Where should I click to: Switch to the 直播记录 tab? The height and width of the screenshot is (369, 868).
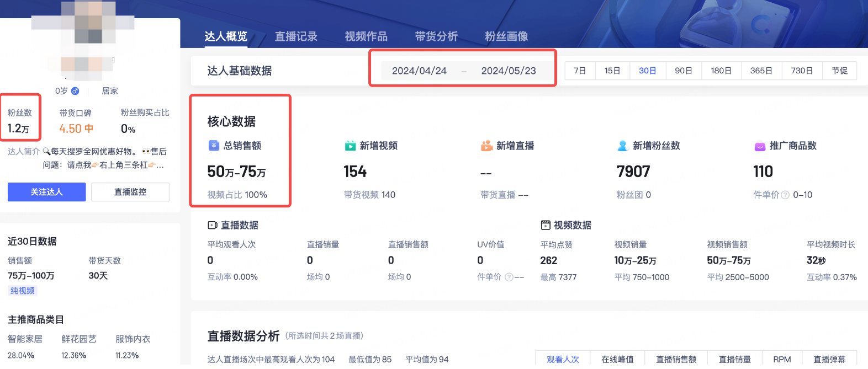(x=296, y=36)
